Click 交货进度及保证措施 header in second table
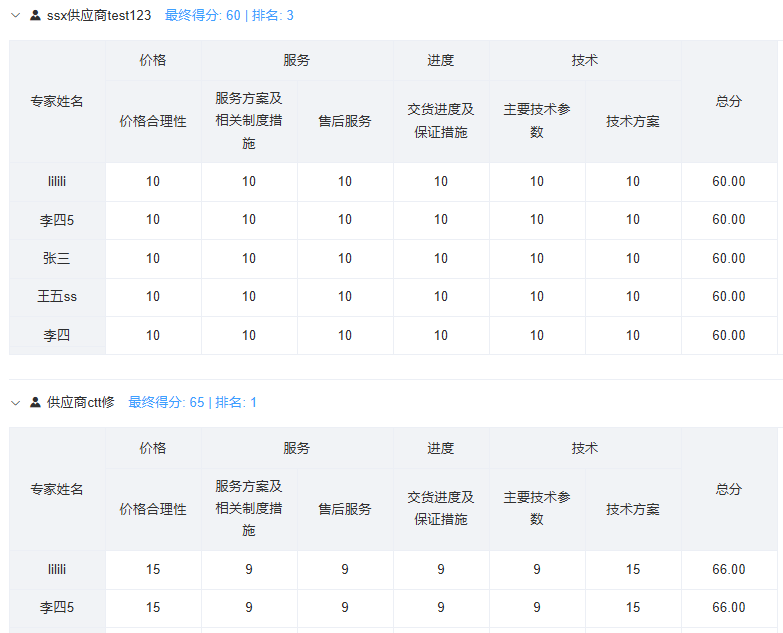The width and height of the screenshot is (783, 633). pyautogui.click(x=440, y=508)
